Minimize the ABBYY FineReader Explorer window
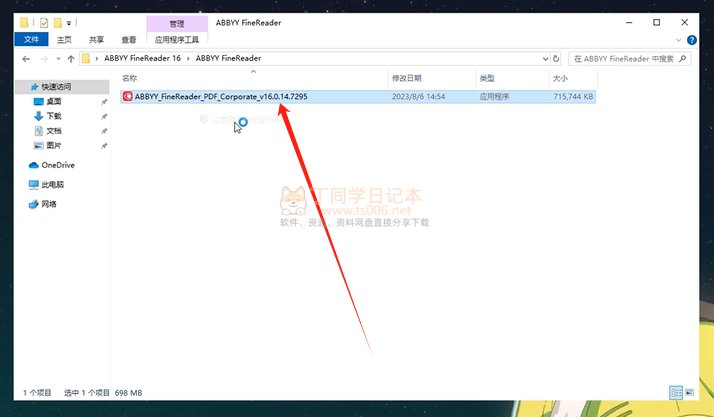 point(629,22)
